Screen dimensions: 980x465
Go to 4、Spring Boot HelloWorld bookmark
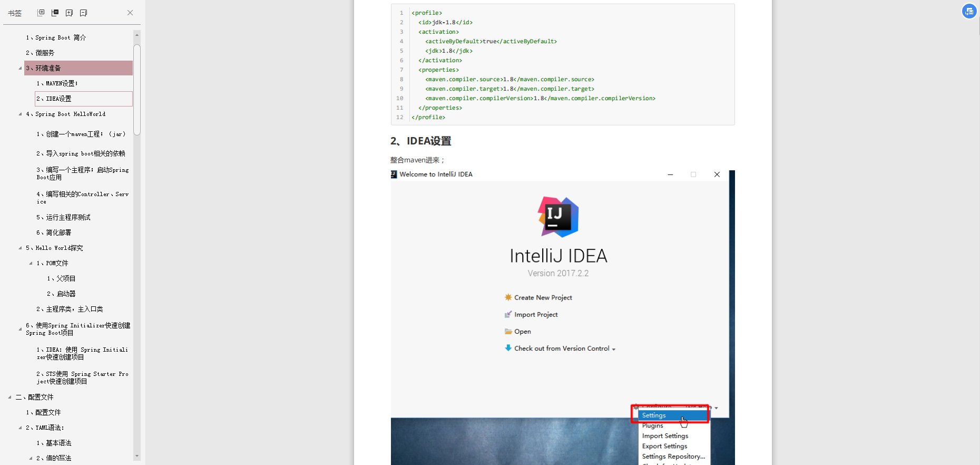[66, 114]
